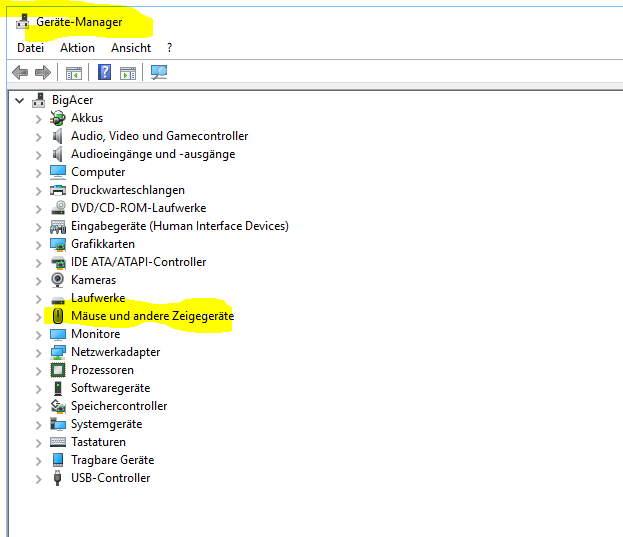
Task: Select the Systemgeräte category label
Action: pos(106,424)
